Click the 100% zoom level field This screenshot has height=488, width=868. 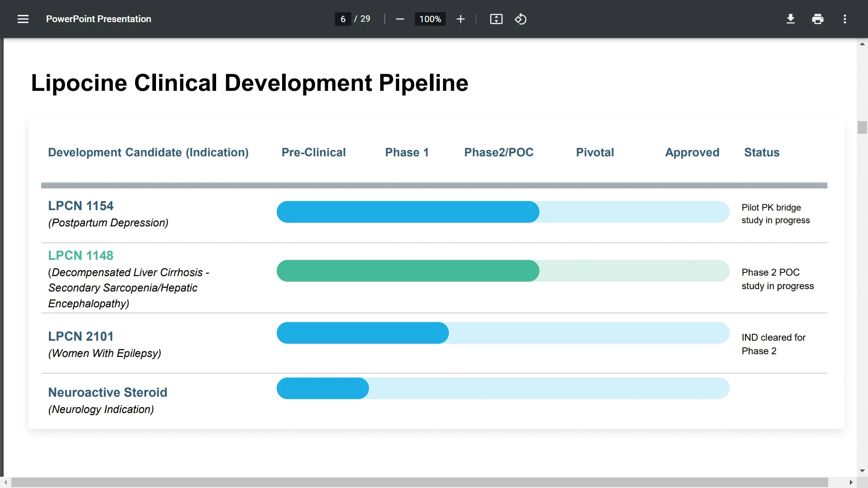tap(430, 19)
